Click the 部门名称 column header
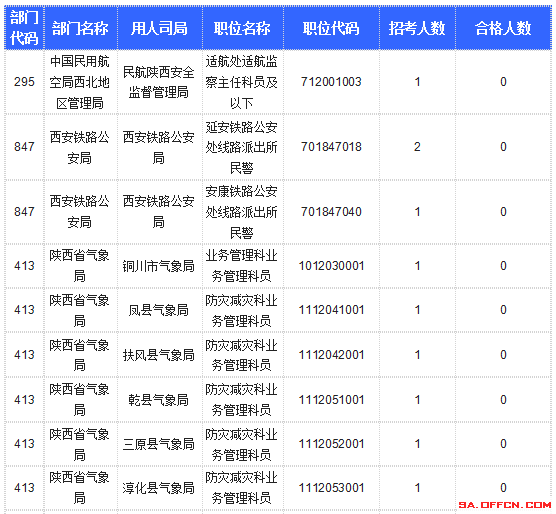Viewport: 556px width, 514px height. pyautogui.click(x=80, y=28)
